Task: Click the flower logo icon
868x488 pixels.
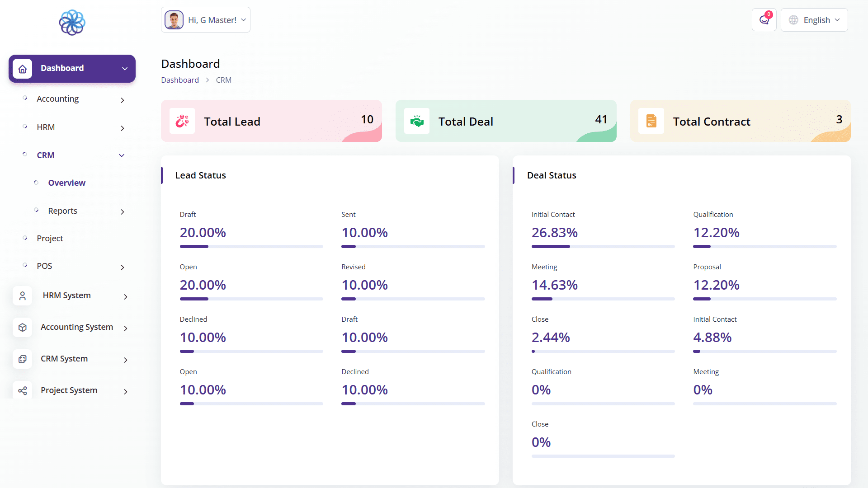Action: [72, 23]
